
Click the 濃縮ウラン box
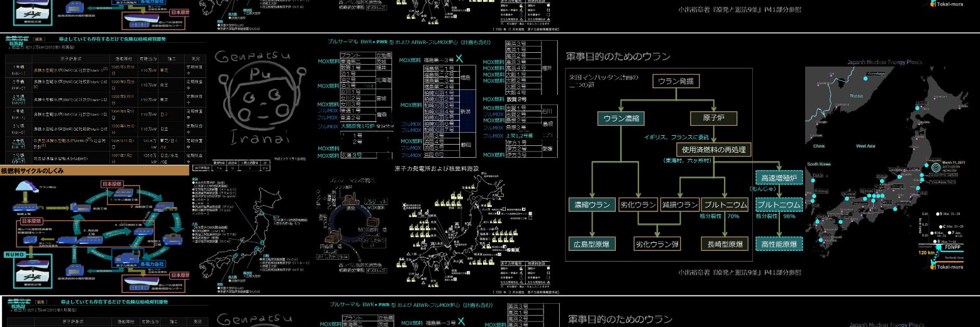(591, 205)
